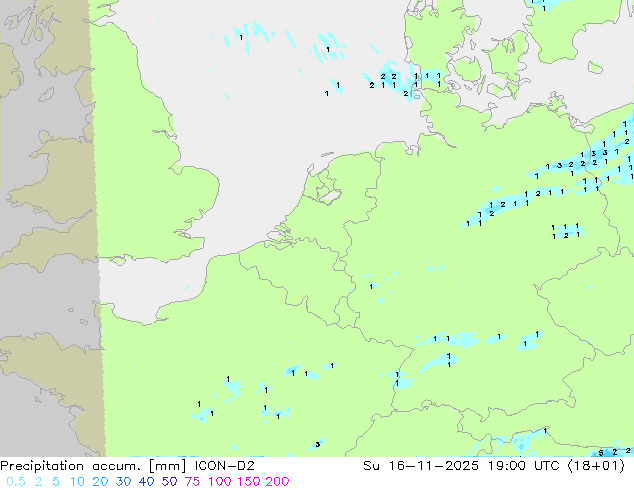
Task: Click the '(18+01)' forecast step text
Action: pos(596,466)
